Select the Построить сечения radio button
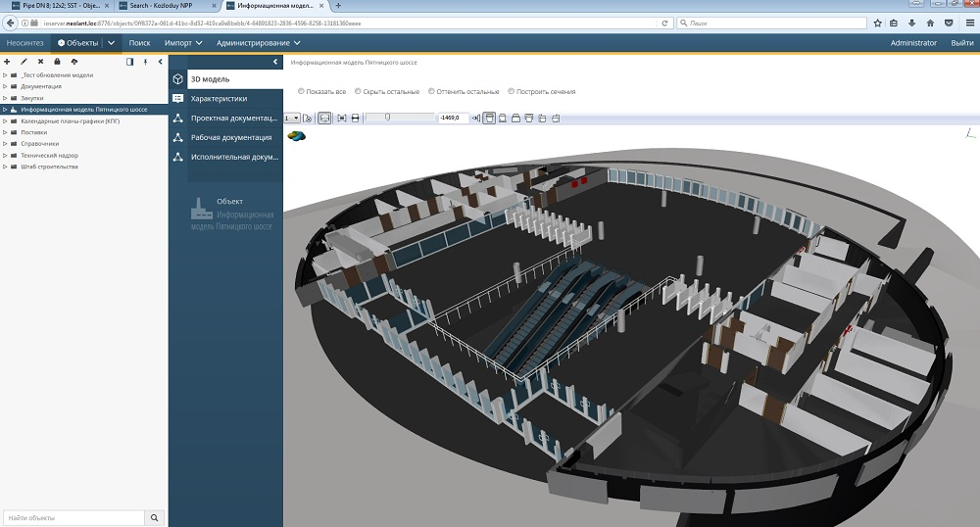The width and height of the screenshot is (980, 527). click(x=512, y=91)
